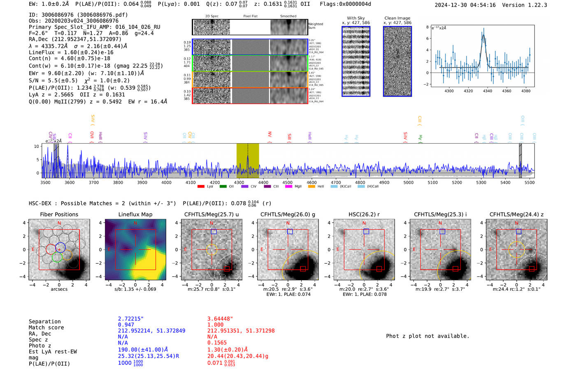Open the Lineflux Map thumbnail
The image size is (576, 392).
pos(135,250)
